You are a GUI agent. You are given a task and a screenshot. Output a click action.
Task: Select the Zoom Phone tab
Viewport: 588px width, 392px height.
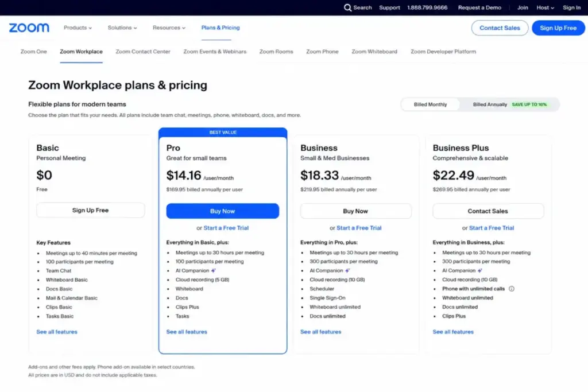point(322,52)
